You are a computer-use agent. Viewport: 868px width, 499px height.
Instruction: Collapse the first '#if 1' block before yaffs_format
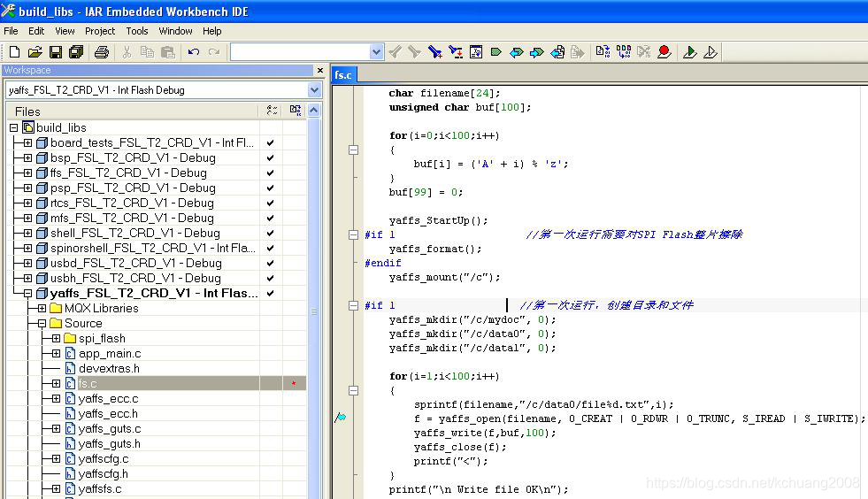(353, 234)
